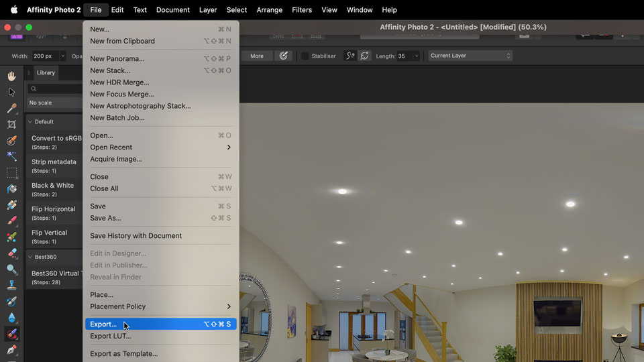This screenshot has width=644, height=362.
Task: Click the Library search field
Action: 55,88
